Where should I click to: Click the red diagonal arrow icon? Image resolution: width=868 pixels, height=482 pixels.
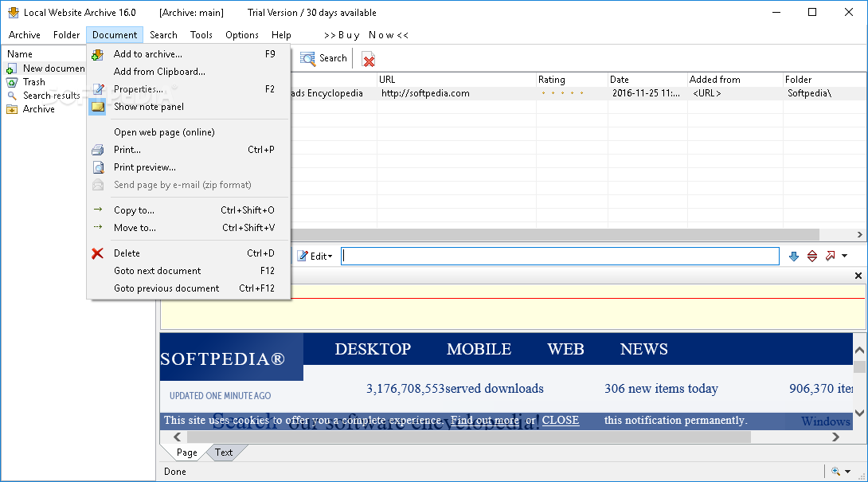pyautogui.click(x=831, y=256)
